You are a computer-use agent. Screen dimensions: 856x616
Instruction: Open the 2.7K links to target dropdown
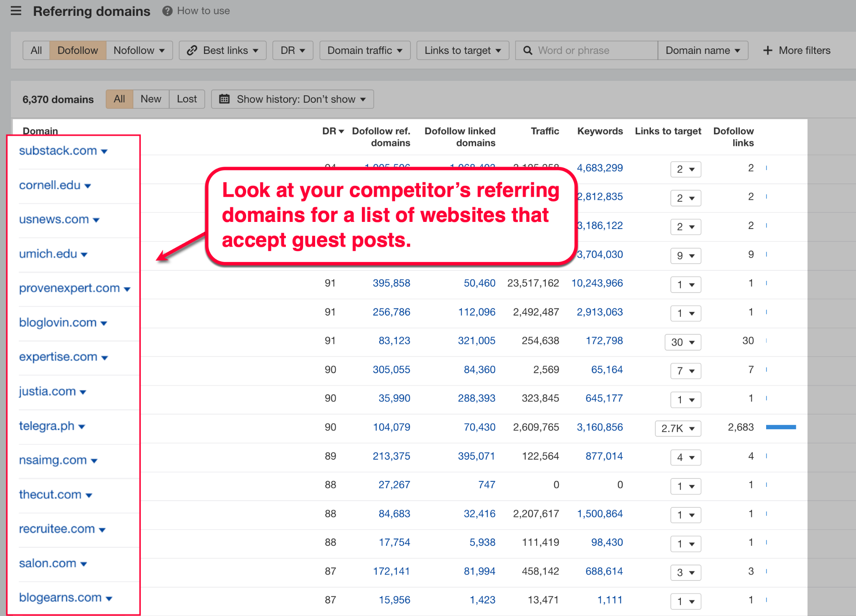pyautogui.click(x=678, y=428)
